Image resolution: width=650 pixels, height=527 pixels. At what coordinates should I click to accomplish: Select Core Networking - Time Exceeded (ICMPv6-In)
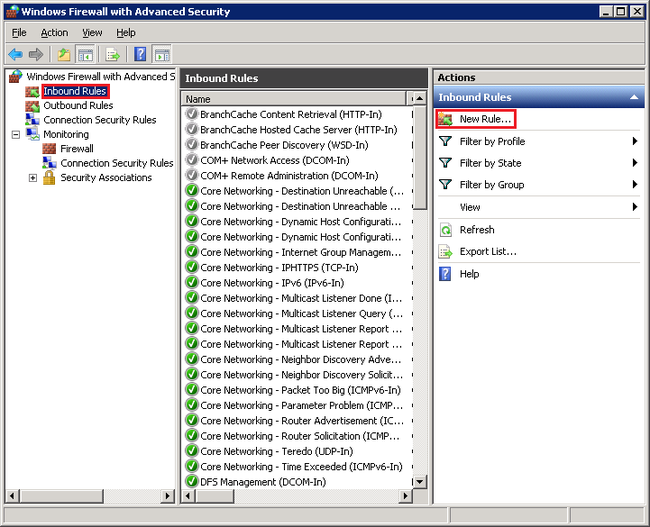click(301, 467)
